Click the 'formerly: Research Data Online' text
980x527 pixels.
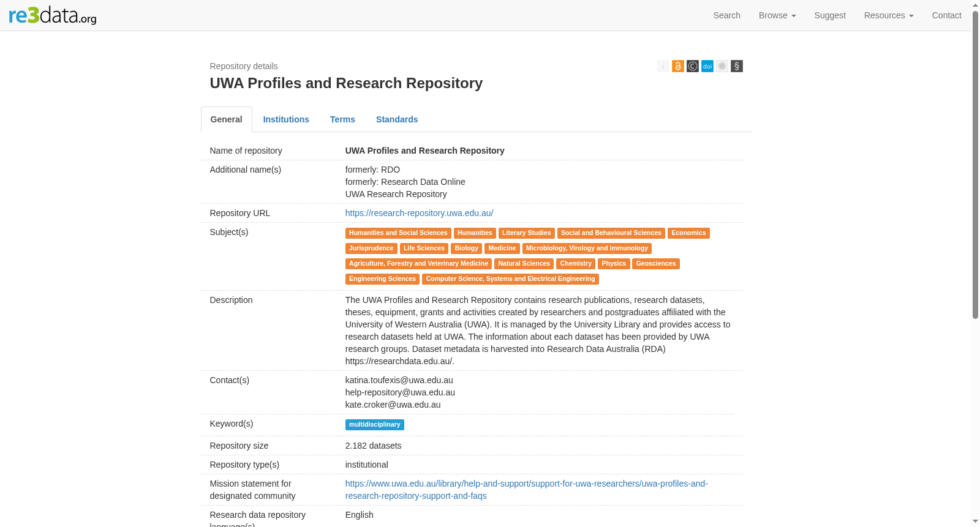click(405, 182)
